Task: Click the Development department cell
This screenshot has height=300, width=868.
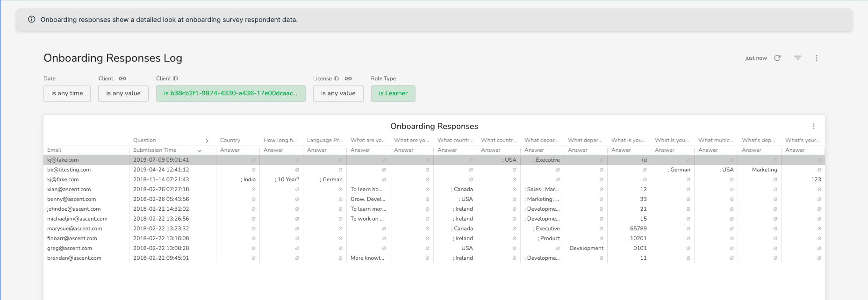Action: coord(586,248)
